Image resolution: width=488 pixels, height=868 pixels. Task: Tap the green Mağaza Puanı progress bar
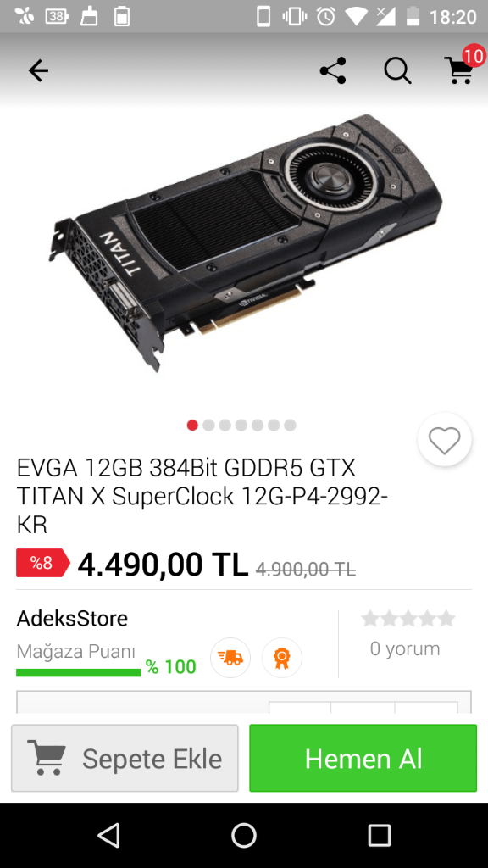(x=79, y=672)
